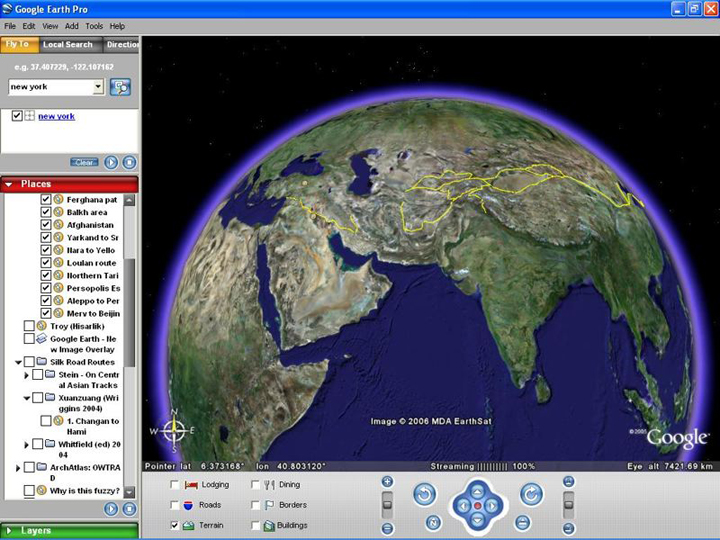Reset the tilt with the button under rotate-clockwise
720x540 pixels.
click(x=522, y=522)
